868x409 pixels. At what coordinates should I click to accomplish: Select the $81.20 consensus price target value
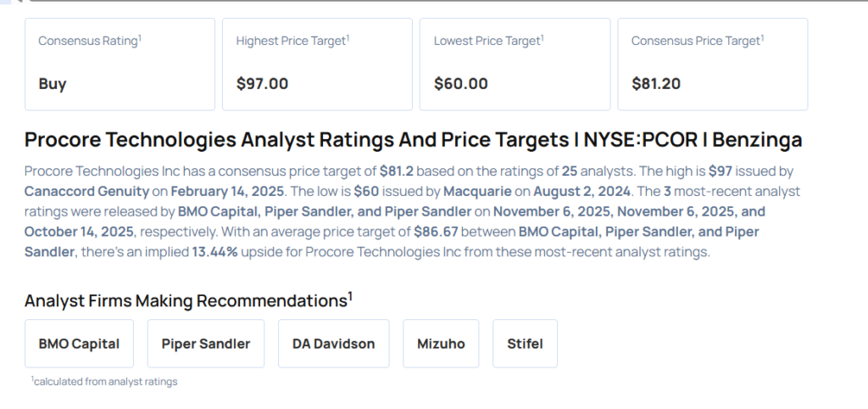click(x=656, y=83)
